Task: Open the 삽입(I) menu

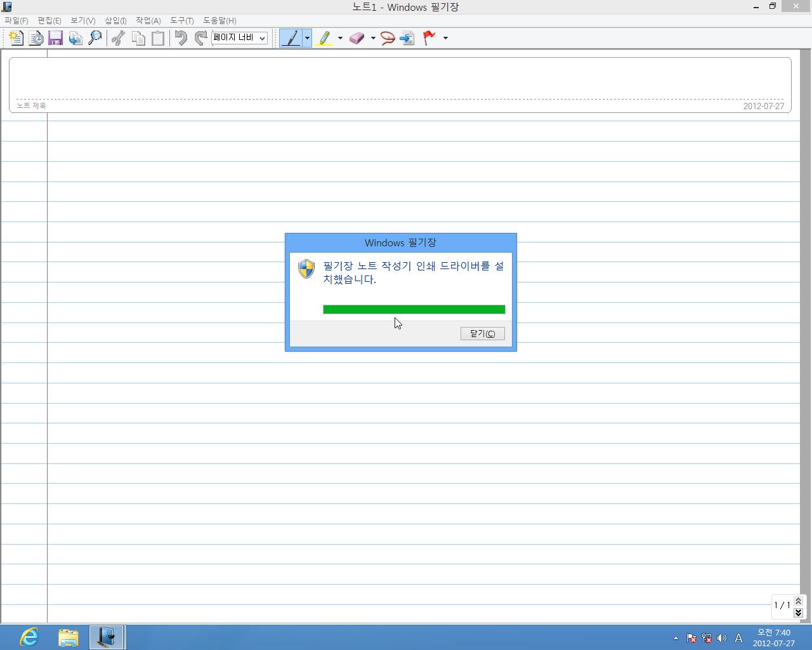Action: click(x=115, y=20)
